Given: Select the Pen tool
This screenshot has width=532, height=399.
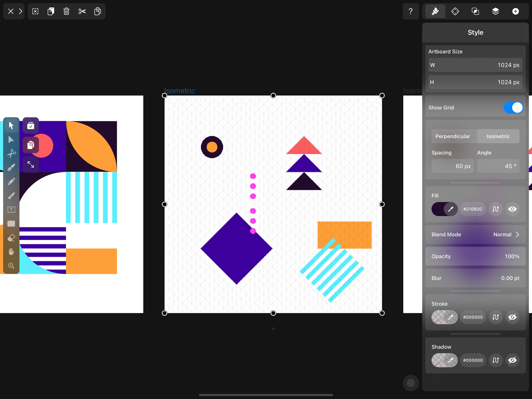Looking at the screenshot, I should pyautogui.click(x=11, y=167).
